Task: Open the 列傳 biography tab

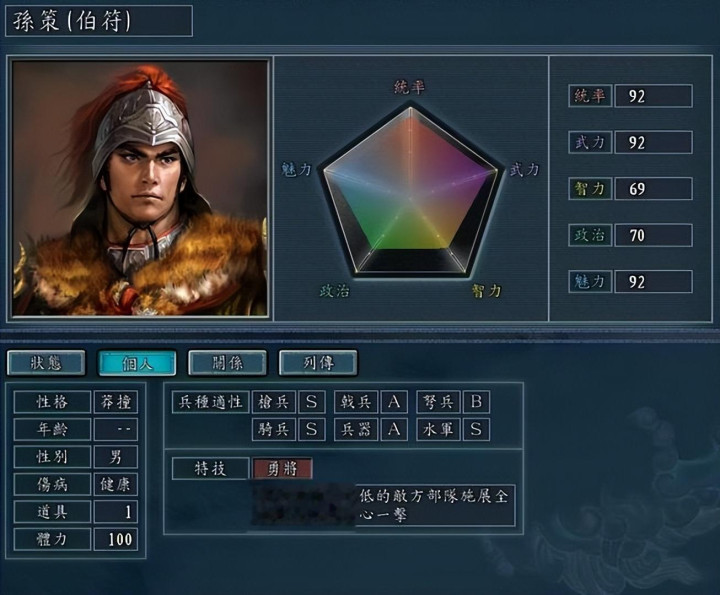Action: point(318,363)
